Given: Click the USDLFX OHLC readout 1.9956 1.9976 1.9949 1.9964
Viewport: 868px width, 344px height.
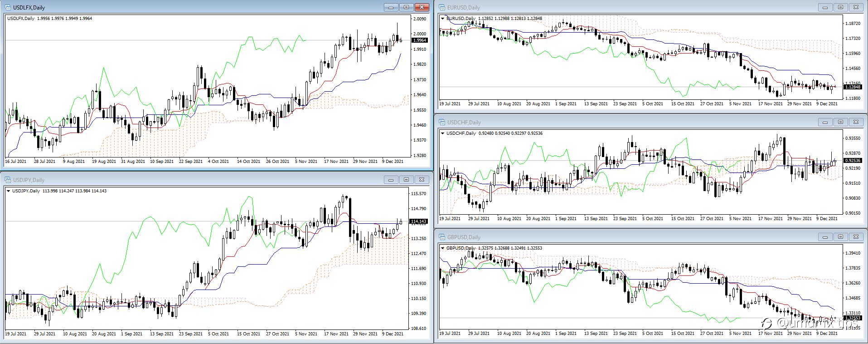Looking at the screenshot, I should point(64,19).
